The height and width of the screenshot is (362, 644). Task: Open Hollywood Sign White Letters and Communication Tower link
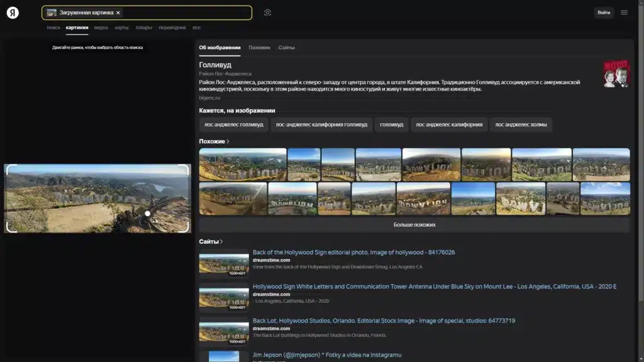pyautogui.click(x=435, y=287)
